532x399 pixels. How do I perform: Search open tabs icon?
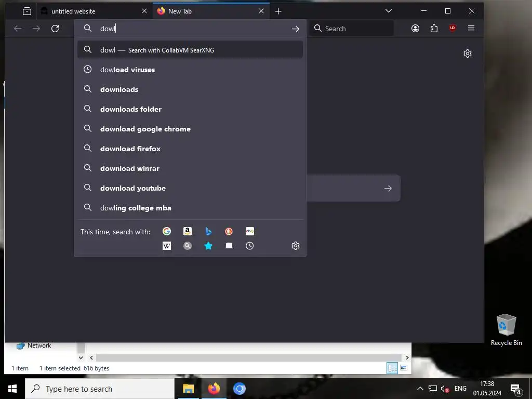pos(229,246)
